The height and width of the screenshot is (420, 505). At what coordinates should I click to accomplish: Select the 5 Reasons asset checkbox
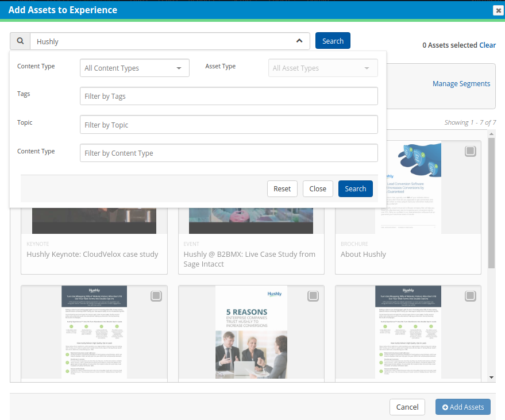(313, 296)
